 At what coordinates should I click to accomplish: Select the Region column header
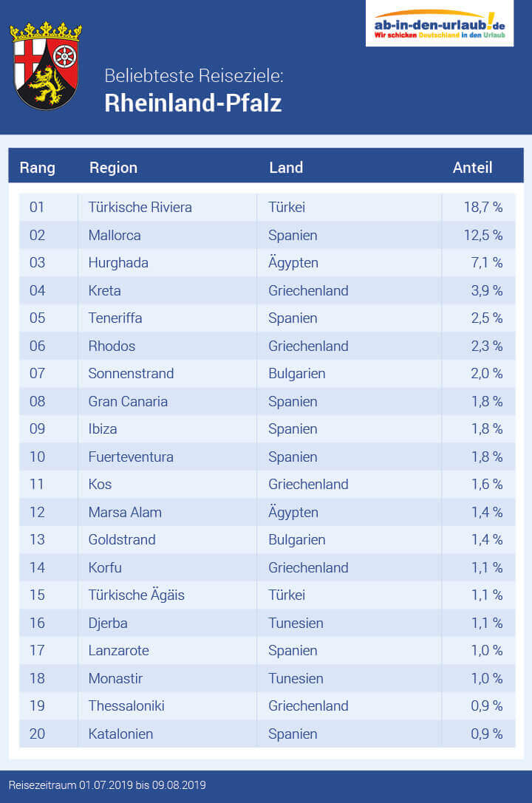[113, 168]
